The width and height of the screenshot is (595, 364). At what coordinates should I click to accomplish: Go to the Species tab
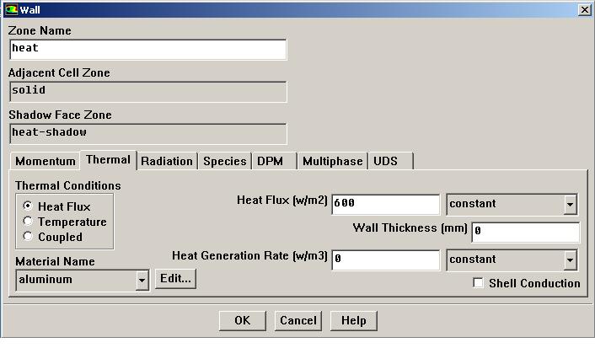pos(225,161)
